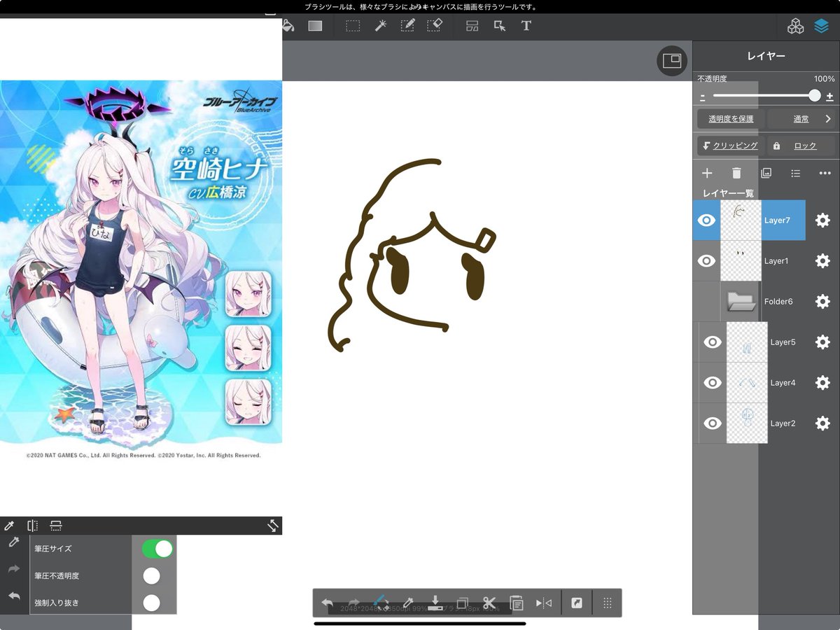Image resolution: width=840 pixels, height=630 pixels.
Task: Tap the scissors cut icon
Action: [x=489, y=603]
